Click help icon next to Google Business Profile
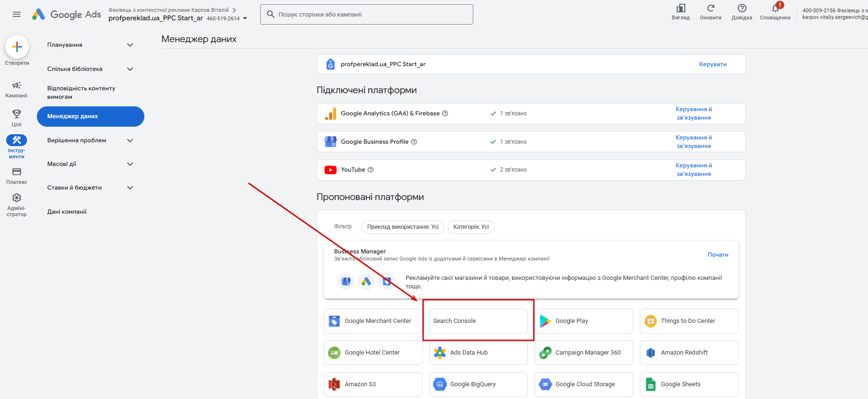 coord(414,142)
